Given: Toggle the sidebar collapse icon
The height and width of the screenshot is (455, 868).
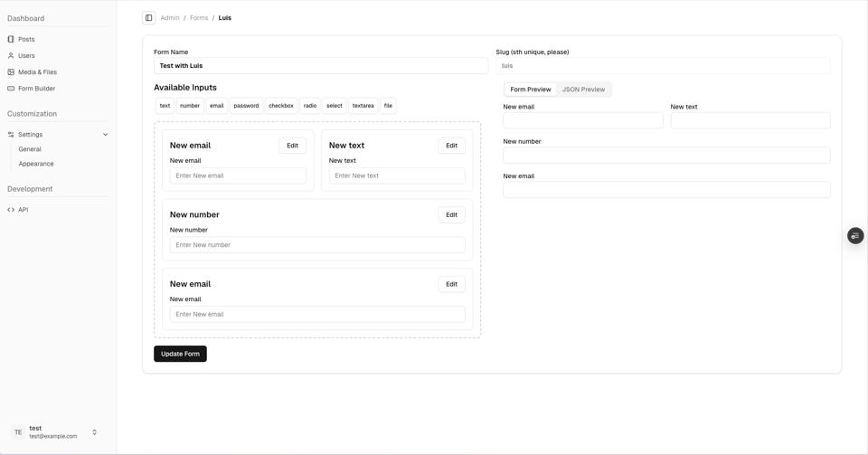Looking at the screenshot, I should [149, 18].
